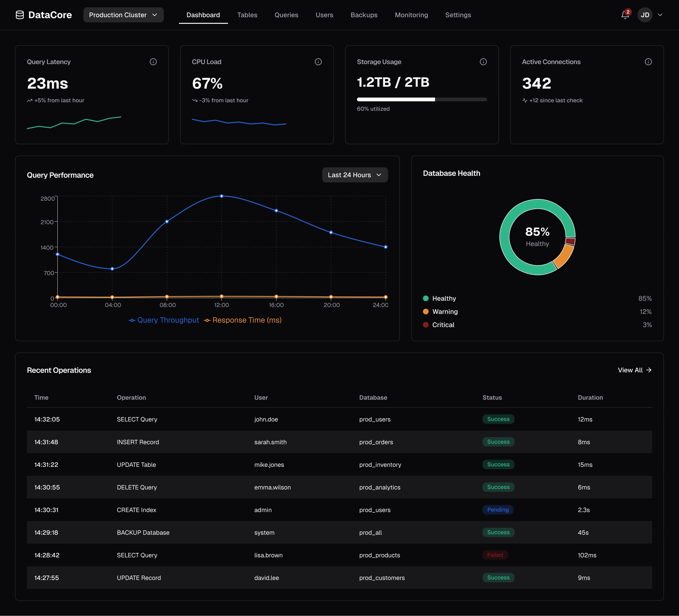Switch to the Monitoring tab
The width and height of the screenshot is (679, 616).
411,15
